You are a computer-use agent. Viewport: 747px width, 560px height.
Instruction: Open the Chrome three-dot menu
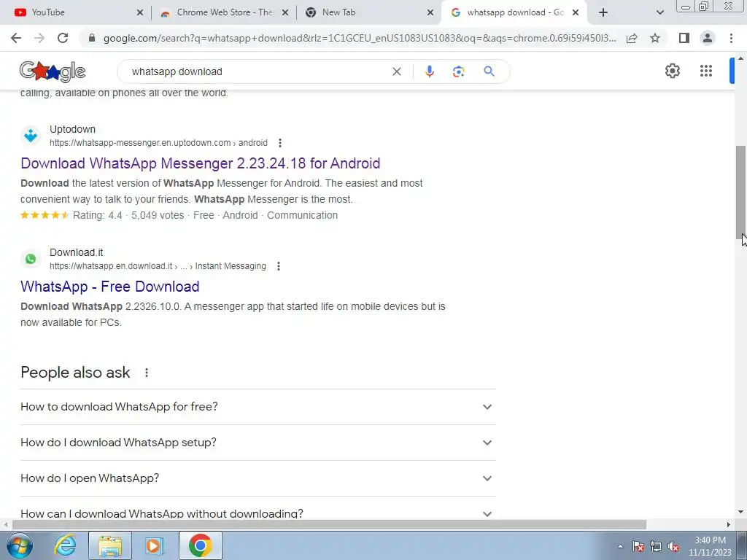(x=731, y=38)
